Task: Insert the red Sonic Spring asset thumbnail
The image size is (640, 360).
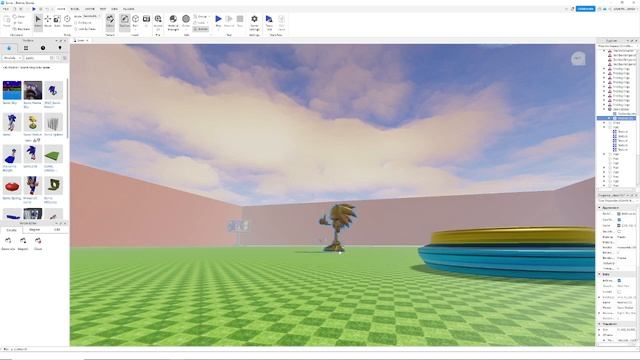Action: (12, 186)
